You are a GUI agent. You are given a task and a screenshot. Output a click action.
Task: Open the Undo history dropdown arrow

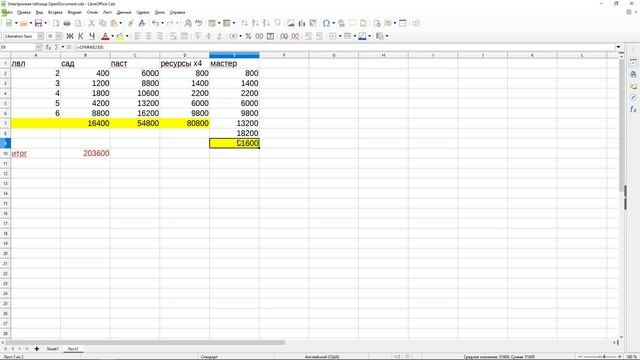[x=162, y=23]
